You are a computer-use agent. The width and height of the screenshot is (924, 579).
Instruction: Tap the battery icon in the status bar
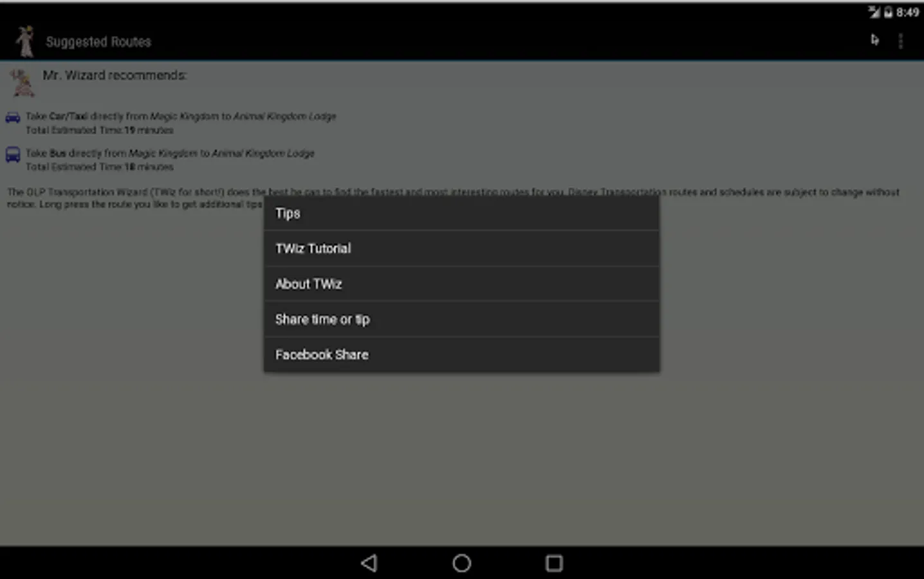[888, 12]
